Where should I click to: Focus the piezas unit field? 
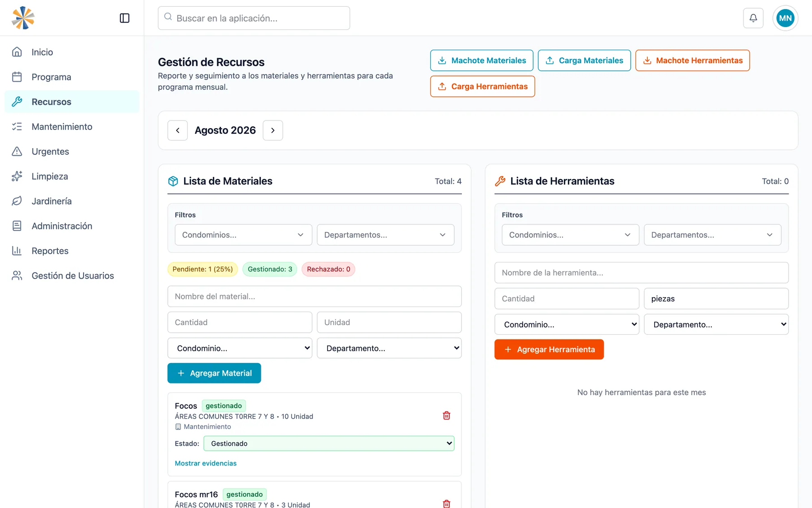point(716,298)
